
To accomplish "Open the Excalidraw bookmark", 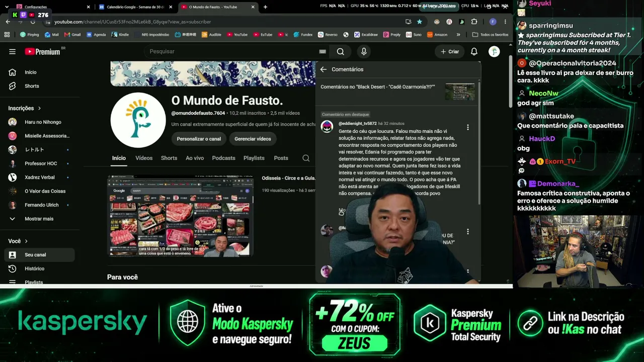I will coord(366,35).
